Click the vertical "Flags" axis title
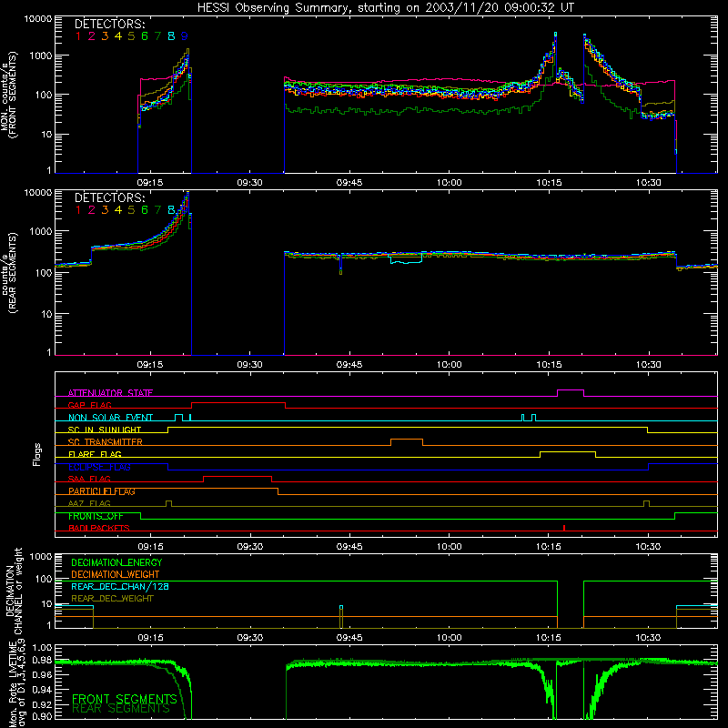Viewport: 728px width, 728px height. (36, 454)
